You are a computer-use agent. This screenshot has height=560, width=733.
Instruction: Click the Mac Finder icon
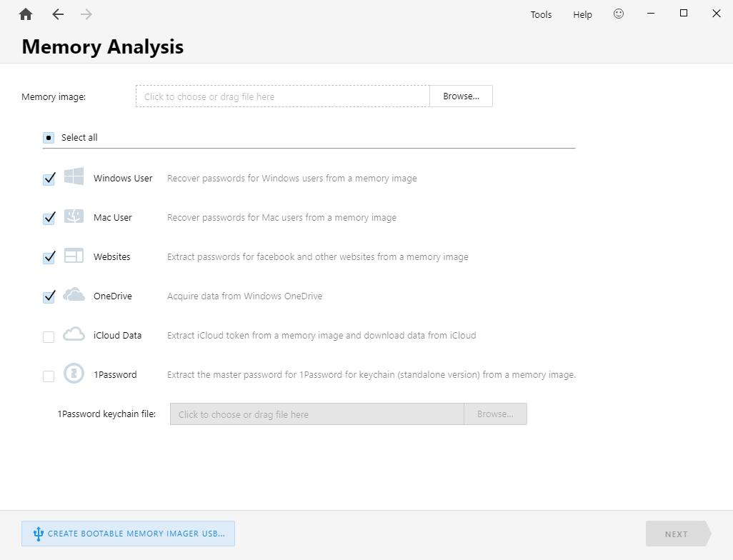click(x=74, y=217)
